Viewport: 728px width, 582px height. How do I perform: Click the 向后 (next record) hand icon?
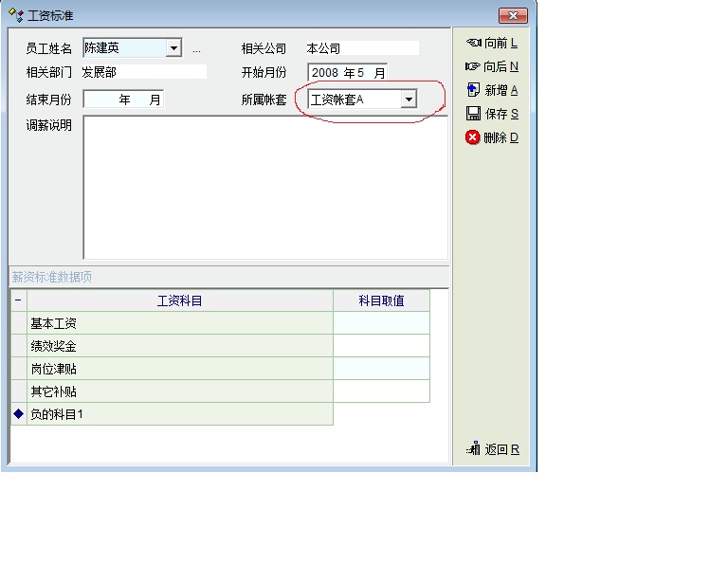473,66
